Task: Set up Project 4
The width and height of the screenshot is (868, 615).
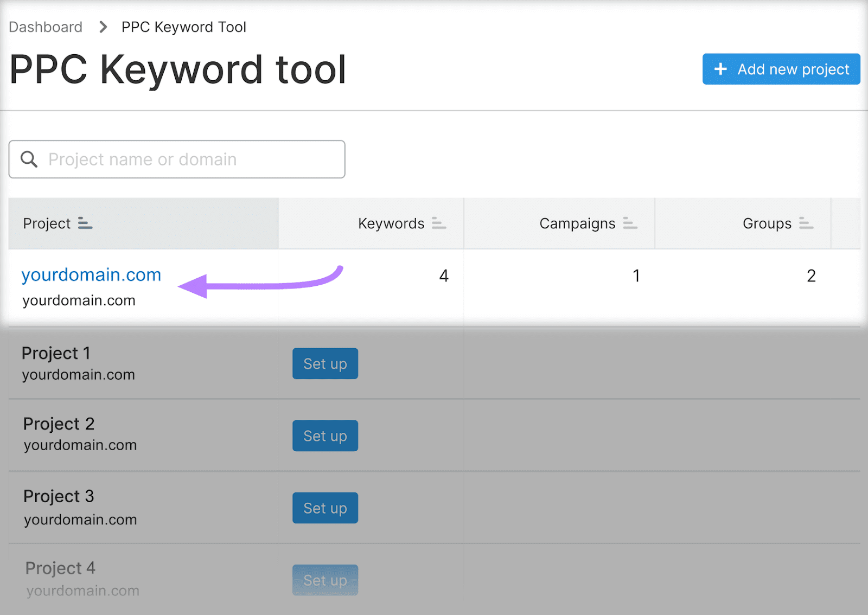Action: coord(325,580)
